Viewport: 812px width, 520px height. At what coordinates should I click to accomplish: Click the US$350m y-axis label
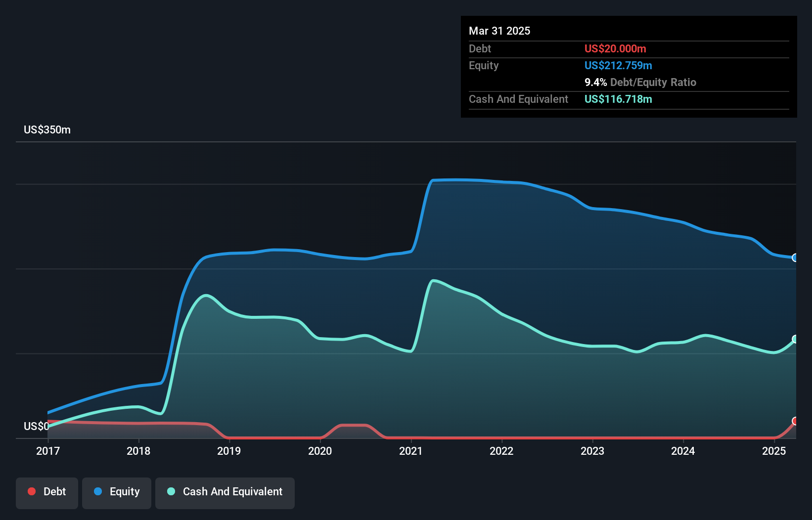coord(47,130)
